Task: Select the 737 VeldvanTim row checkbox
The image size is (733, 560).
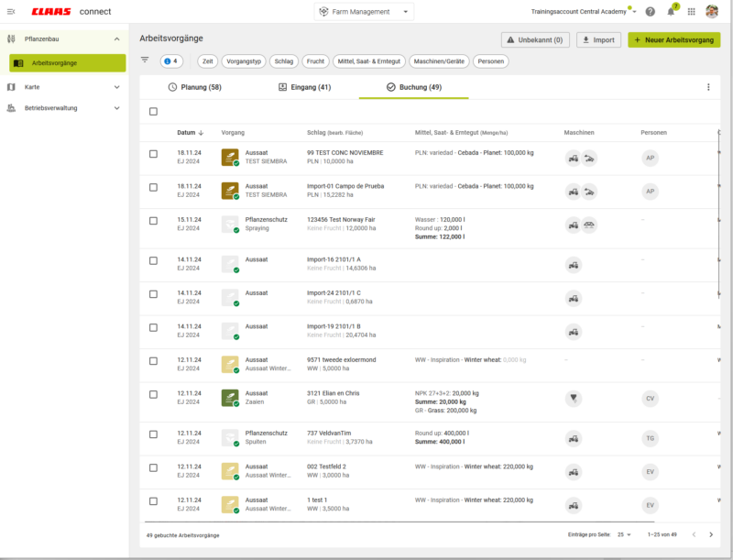Action: (153, 437)
